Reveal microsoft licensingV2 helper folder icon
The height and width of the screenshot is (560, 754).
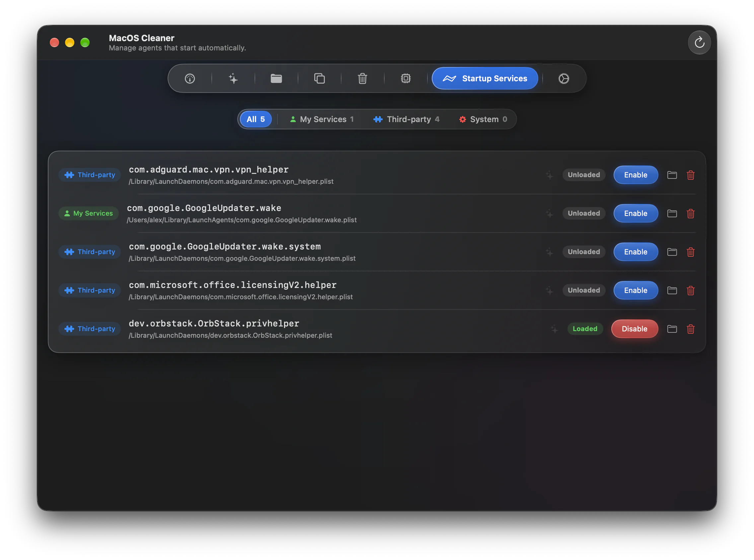pos(672,290)
